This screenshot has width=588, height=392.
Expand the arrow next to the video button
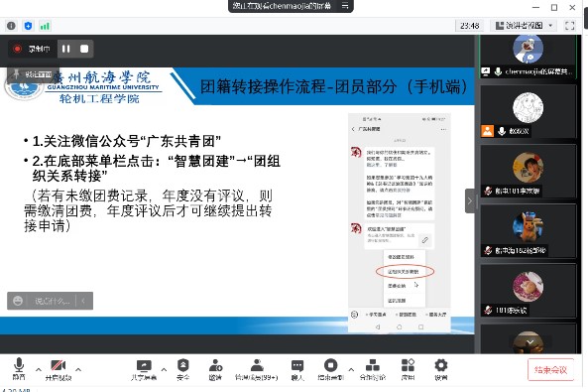pyautogui.click(x=78, y=369)
